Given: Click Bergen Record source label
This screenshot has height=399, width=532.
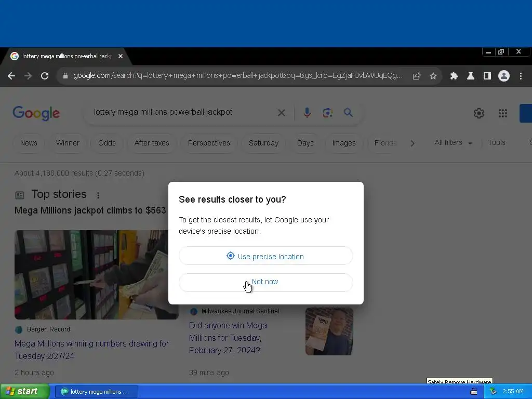Looking at the screenshot, I should [x=48, y=329].
